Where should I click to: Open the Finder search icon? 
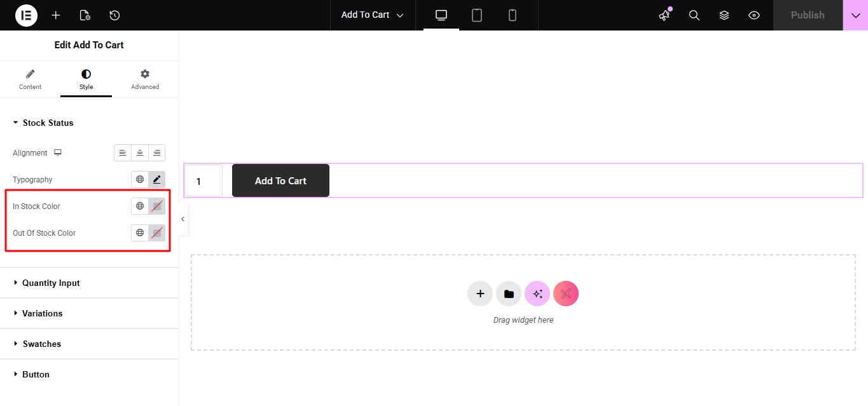pyautogui.click(x=694, y=15)
